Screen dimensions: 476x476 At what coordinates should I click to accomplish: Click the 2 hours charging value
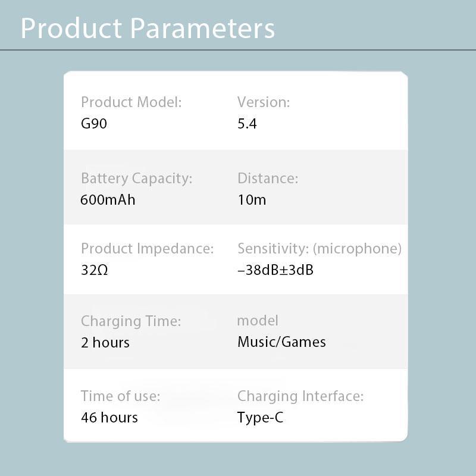coord(105,343)
